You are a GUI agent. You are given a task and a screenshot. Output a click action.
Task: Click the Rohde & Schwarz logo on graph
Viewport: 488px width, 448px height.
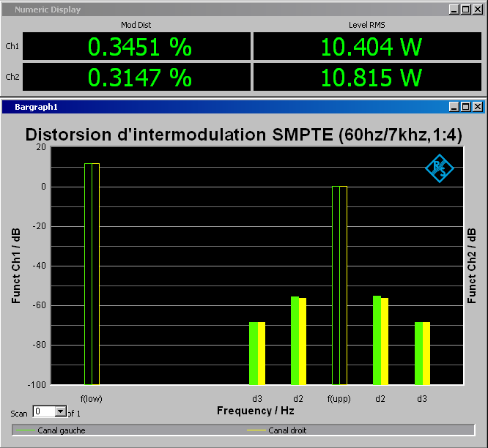pos(440,168)
